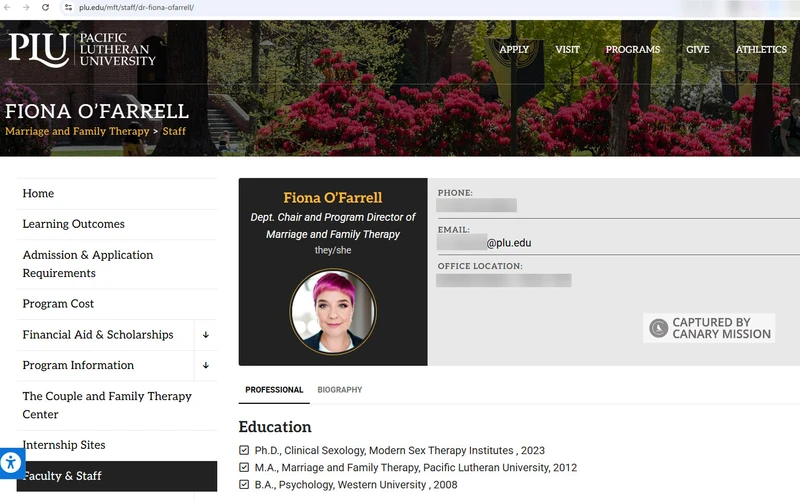This screenshot has width=800, height=501.
Task: Click "B.A., Psychology, Western University" entry text
Action: (356, 485)
